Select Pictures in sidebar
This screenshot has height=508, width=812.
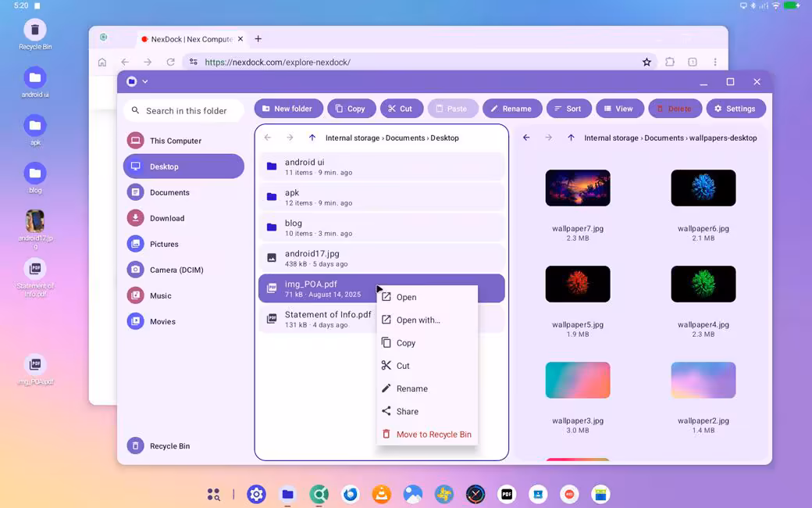tap(183, 244)
